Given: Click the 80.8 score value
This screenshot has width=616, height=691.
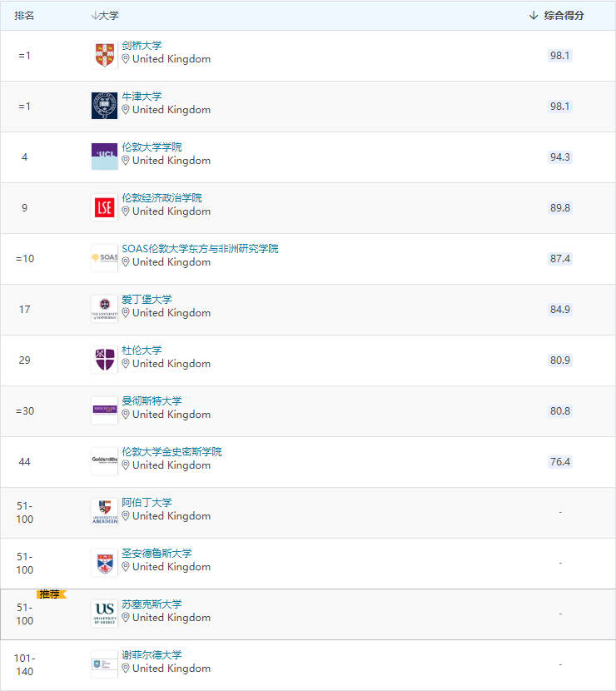Looking at the screenshot, I should [560, 410].
